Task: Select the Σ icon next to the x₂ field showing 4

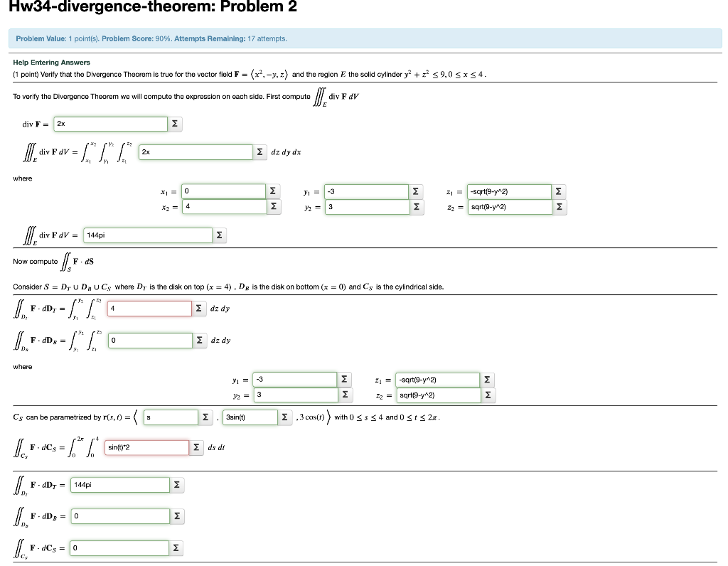Action: (273, 208)
